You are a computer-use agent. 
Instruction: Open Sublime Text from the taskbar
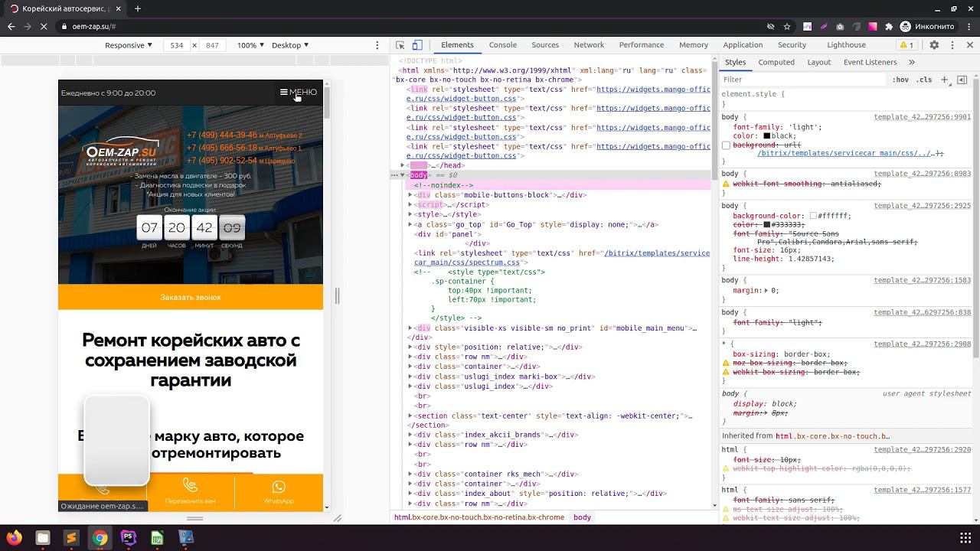[x=71, y=538]
